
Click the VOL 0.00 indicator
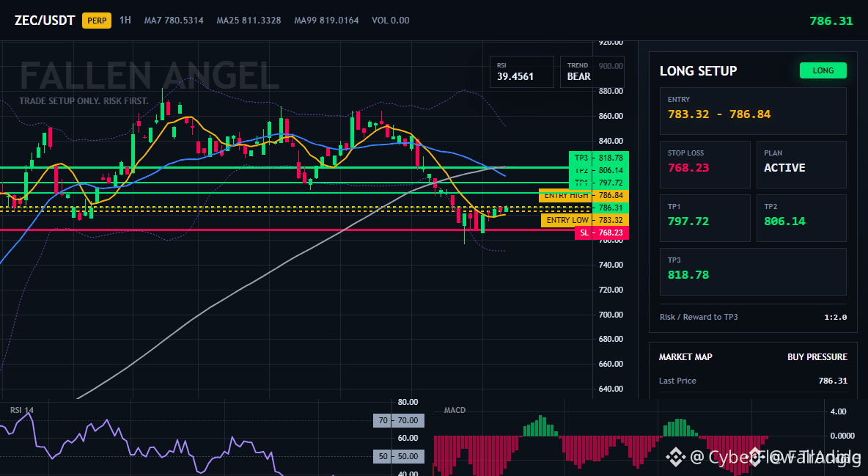pyautogui.click(x=390, y=21)
